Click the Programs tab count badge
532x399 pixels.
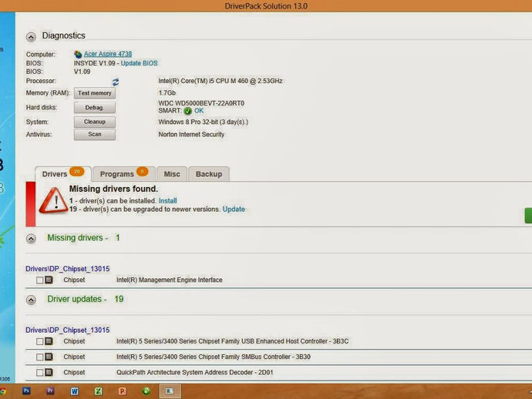tap(142, 172)
